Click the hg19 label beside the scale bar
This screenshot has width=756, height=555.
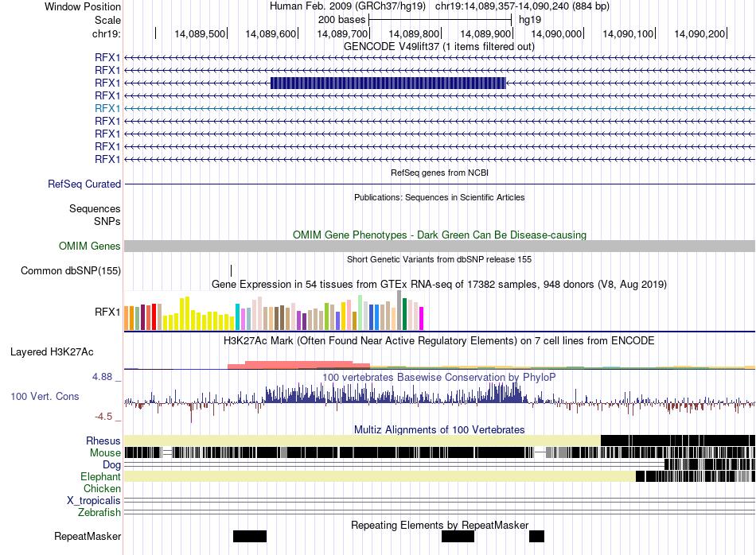click(530, 20)
